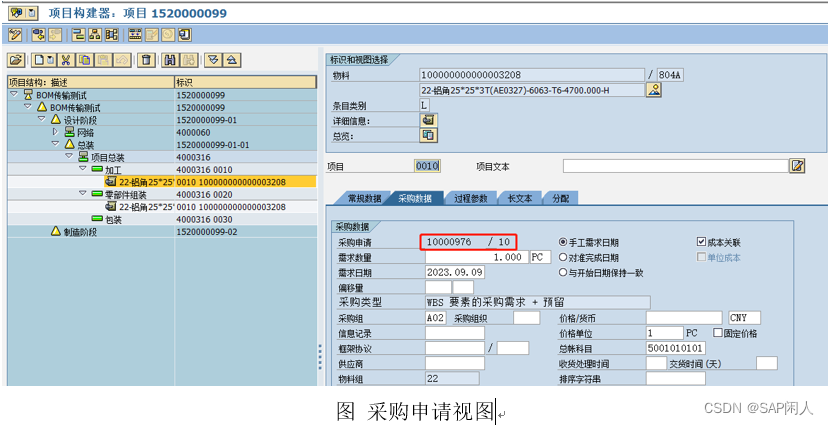Toggle the 单位成本 checkbox
The image size is (829, 425).
(x=702, y=257)
